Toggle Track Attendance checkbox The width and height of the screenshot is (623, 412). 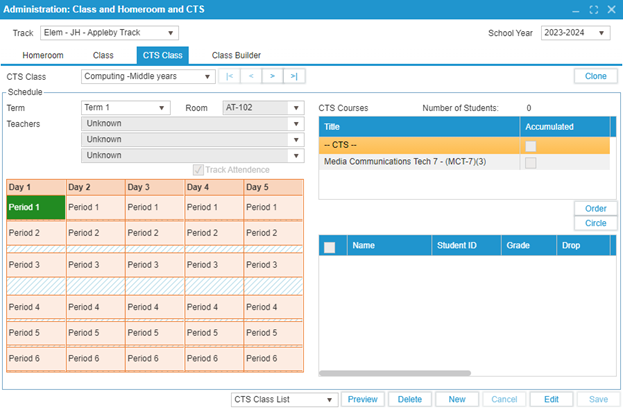click(198, 170)
